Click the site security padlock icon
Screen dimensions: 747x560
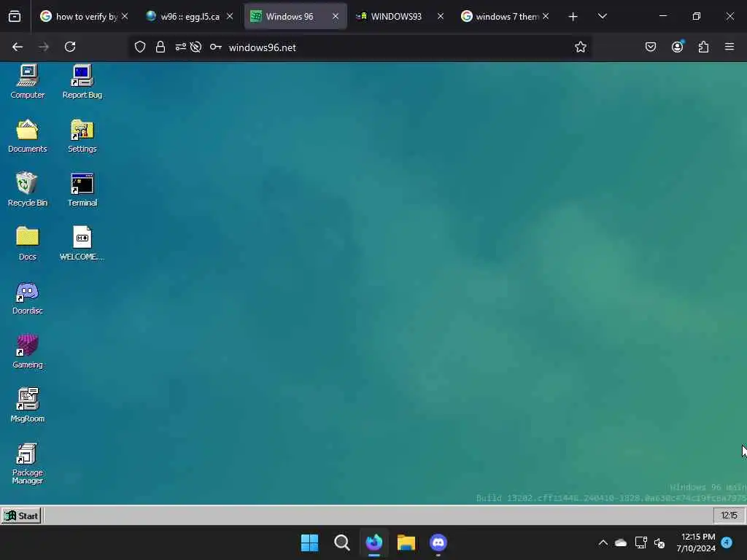click(x=160, y=47)
